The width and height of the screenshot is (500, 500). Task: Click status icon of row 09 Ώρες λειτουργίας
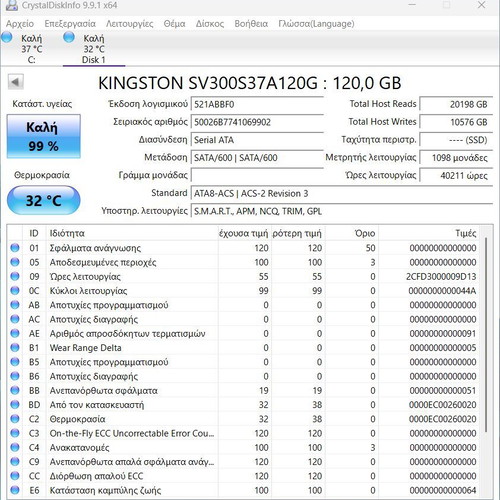(15, 276)
